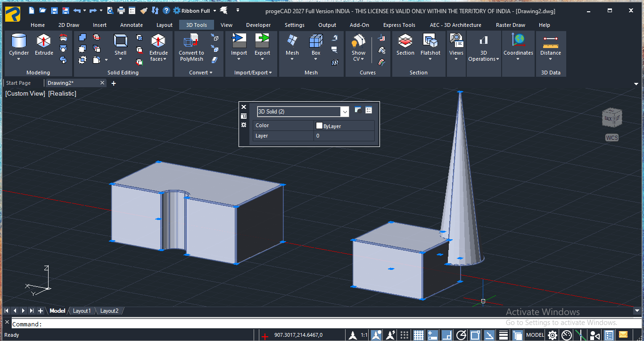Click the Print Preview icon
Image resolution: width=644 pixels, height=341 pixels.
pos(110,10)
